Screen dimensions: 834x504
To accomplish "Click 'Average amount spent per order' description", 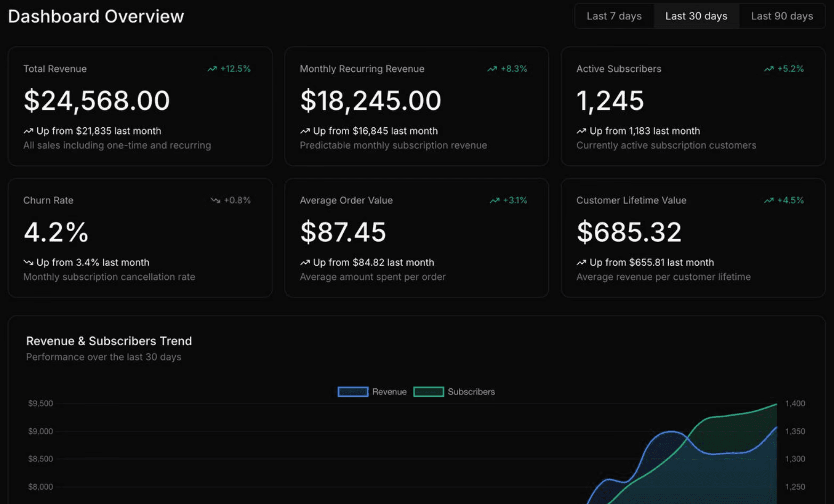I will (x=373, y=277).
